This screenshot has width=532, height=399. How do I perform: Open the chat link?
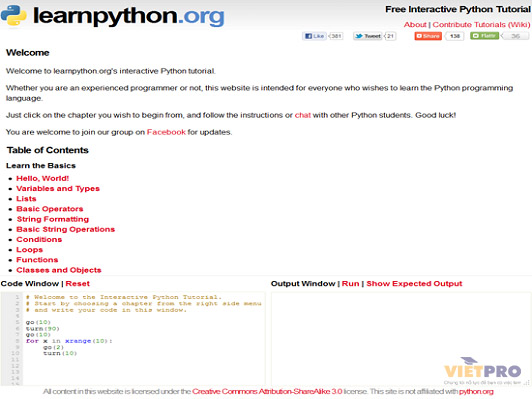pyautogui.click(x=303, y=115)
